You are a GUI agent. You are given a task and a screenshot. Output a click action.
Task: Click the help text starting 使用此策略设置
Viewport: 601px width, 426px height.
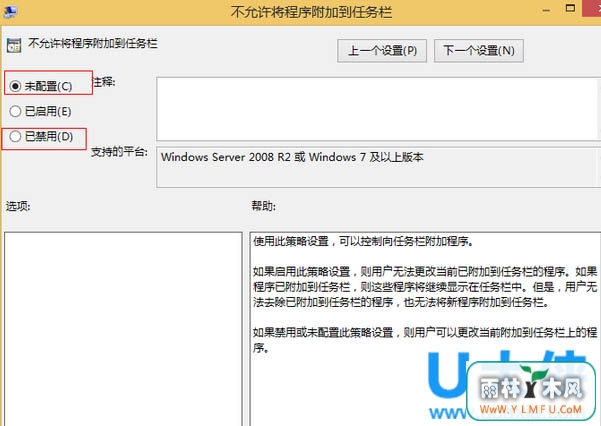pos(363,241)
